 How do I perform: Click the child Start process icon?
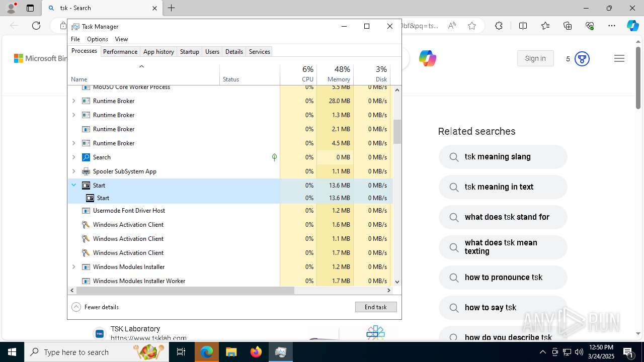point(90,198)
